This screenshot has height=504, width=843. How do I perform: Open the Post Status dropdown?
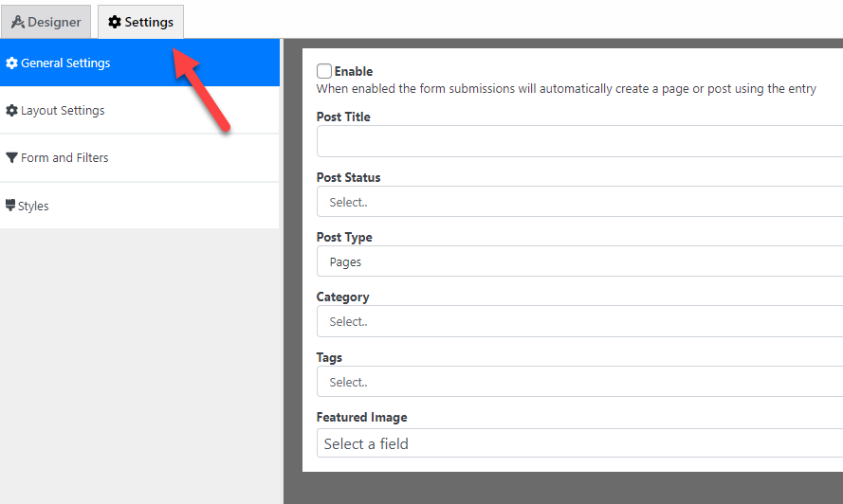pyautogui.click(x=579, y=202)
